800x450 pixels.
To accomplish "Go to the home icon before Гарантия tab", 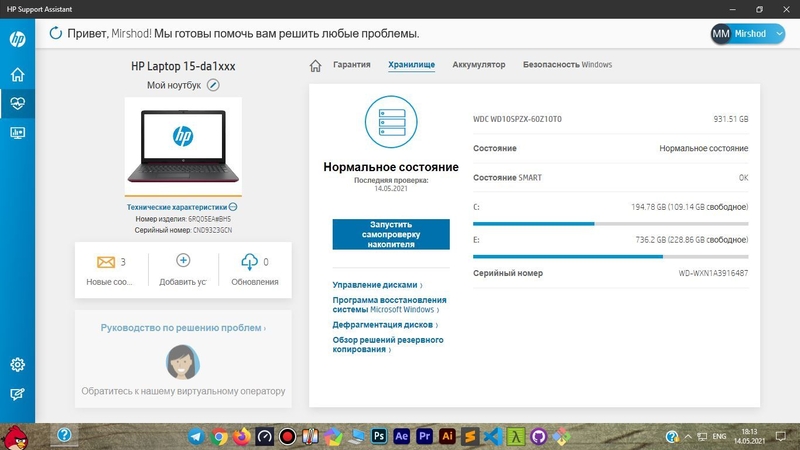I will pyautogui.click(x=315, y=65).
